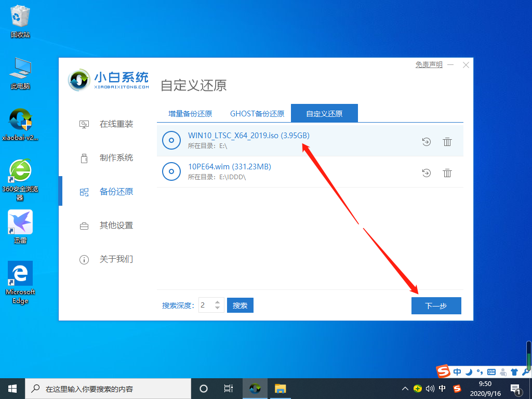Select 自定义还原 tab

(324, 113)
